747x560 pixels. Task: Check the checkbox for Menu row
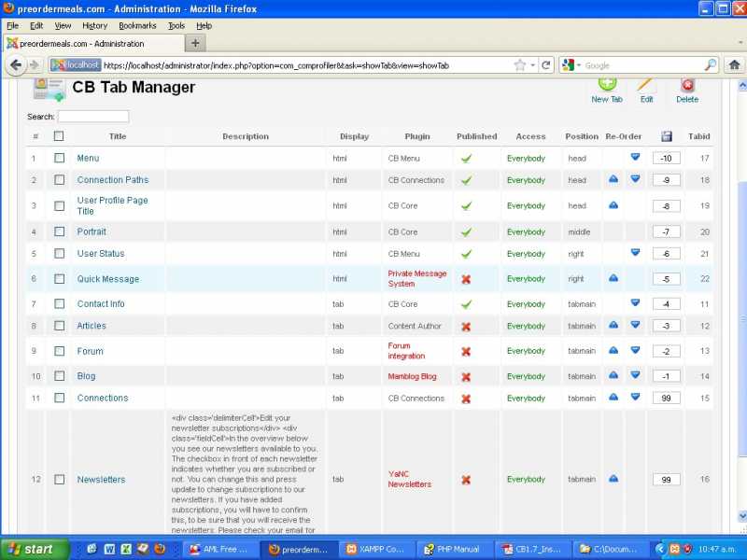[x=59, y=158]
